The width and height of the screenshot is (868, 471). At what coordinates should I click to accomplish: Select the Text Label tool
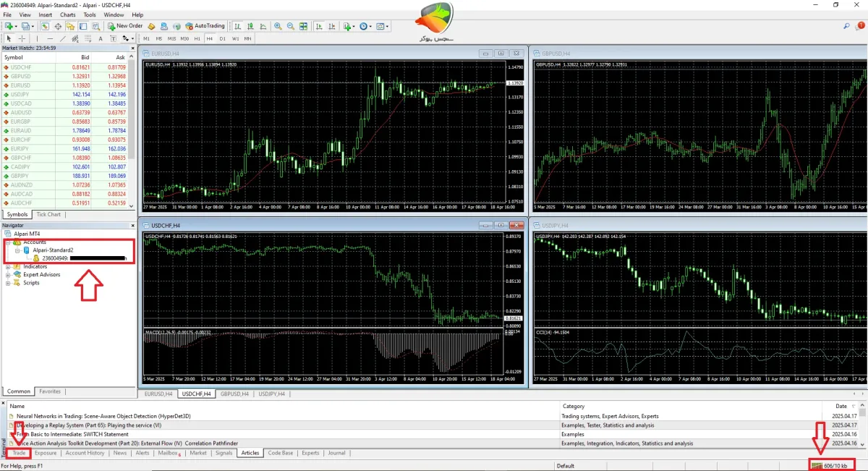(x=113, y=38)
